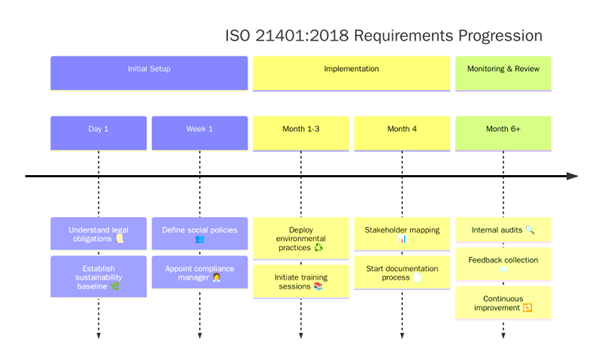Select the Month 6+ period box
Image resolution: width=602 pixels, height=363 pixels.
pos(503,134)
